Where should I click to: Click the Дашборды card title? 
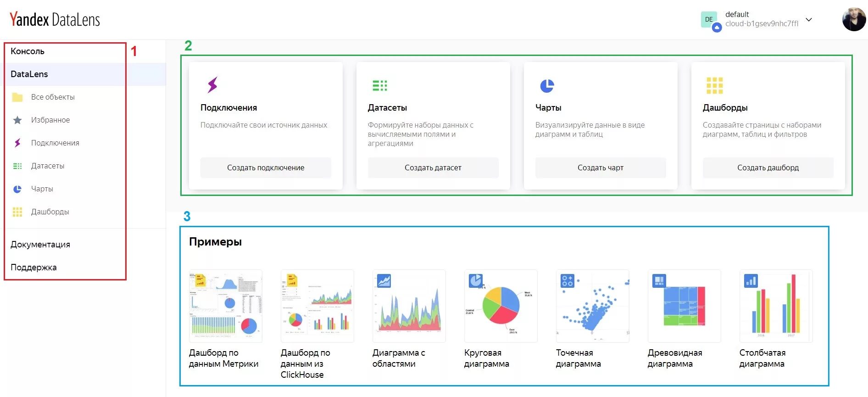point(725,107)
